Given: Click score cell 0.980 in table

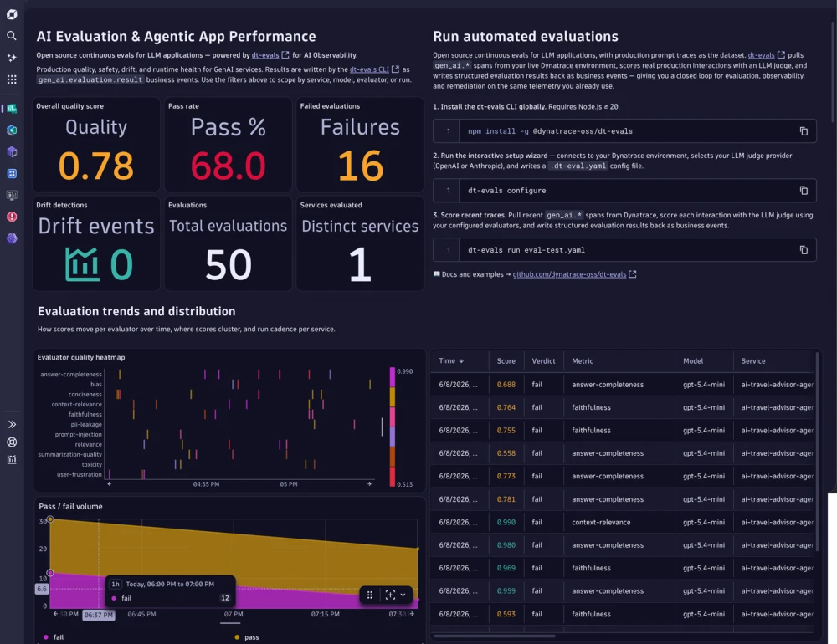Looking at the screenshot, I should 506,545.
